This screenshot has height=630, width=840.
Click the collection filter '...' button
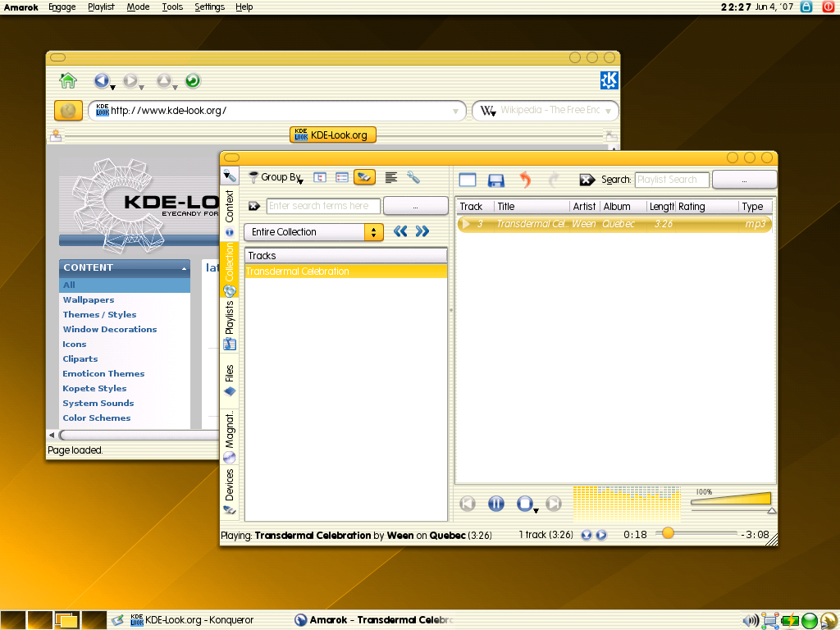[x=416, y=206]
